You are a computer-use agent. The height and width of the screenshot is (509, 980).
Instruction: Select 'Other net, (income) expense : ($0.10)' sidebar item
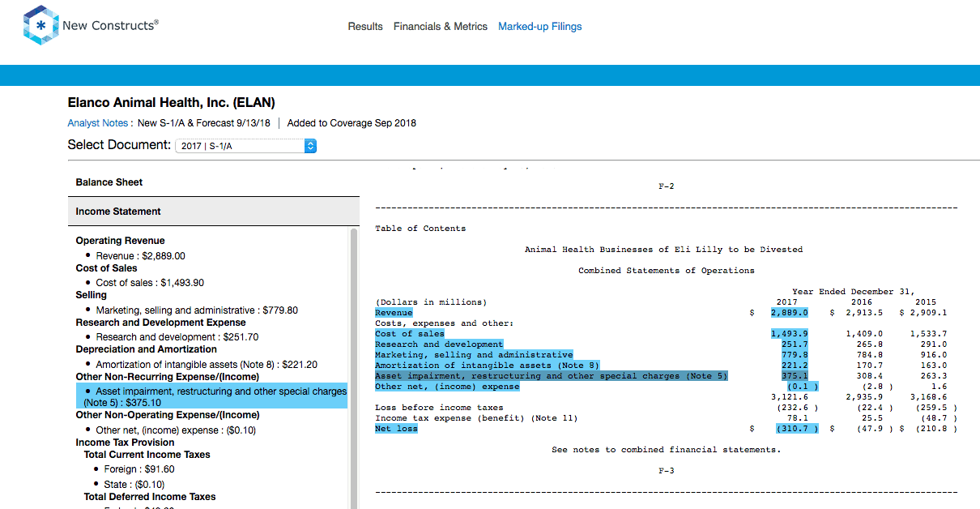pos(176,430)
